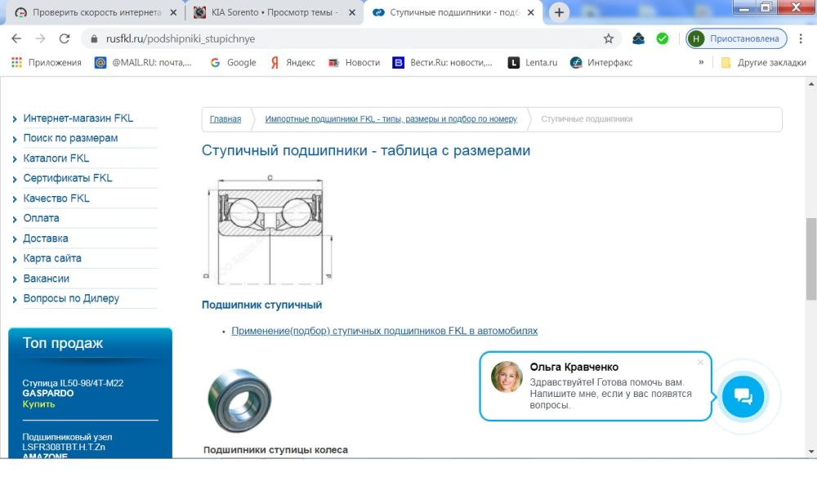The width and height of the screenshot is (817, 504).
Task: Click the wheel bearing product photo
Action: (238, 401)
